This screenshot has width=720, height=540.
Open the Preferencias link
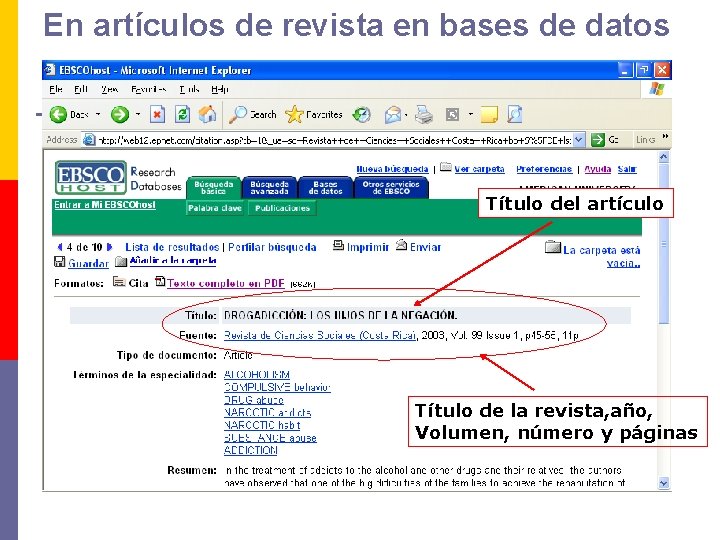click(544, 169)
